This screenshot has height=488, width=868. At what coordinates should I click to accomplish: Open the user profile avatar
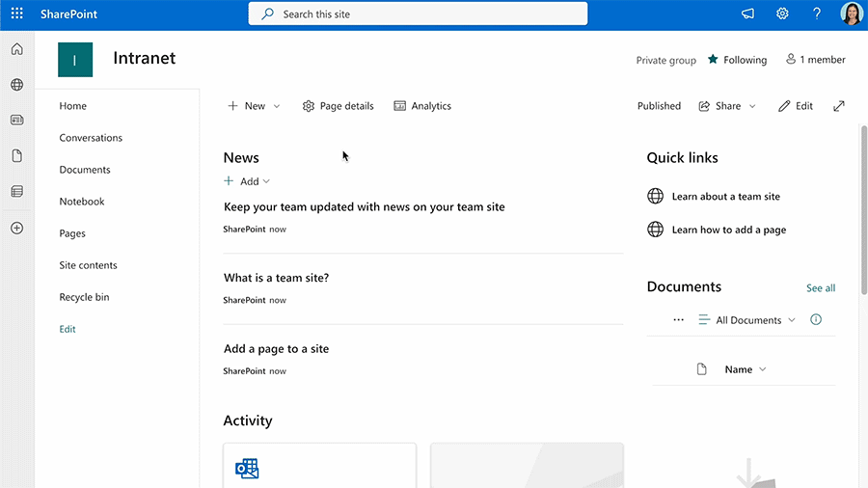click(852, 14)
